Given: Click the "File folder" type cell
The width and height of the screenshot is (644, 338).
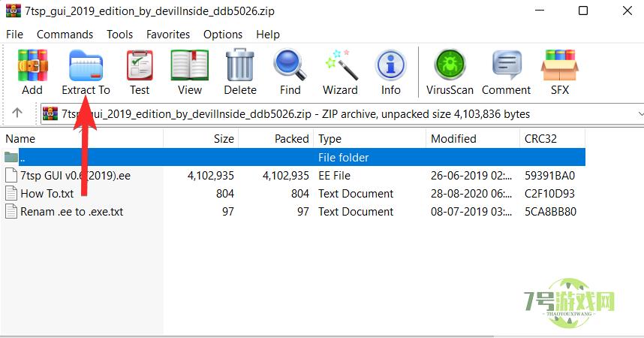Looking at the screenshot, I should 343,158.
